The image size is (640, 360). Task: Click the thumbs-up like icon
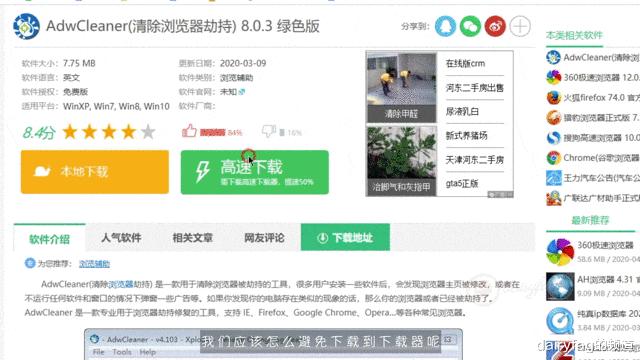(189, 131)
